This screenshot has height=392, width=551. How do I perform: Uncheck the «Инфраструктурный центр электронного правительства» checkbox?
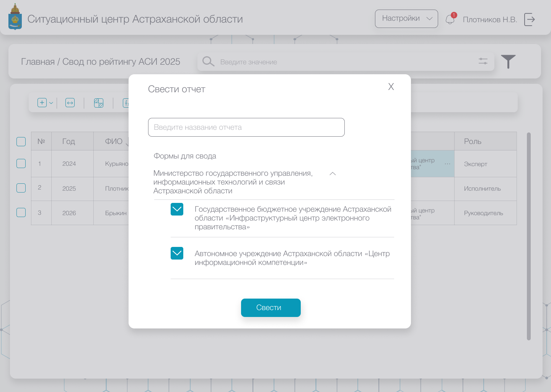177,209
